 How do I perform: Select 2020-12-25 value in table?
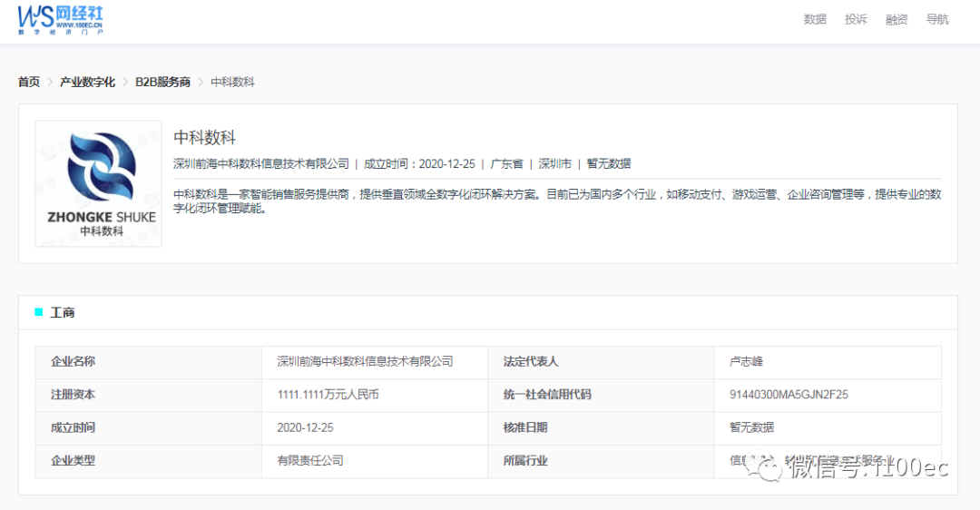[375, 428]
